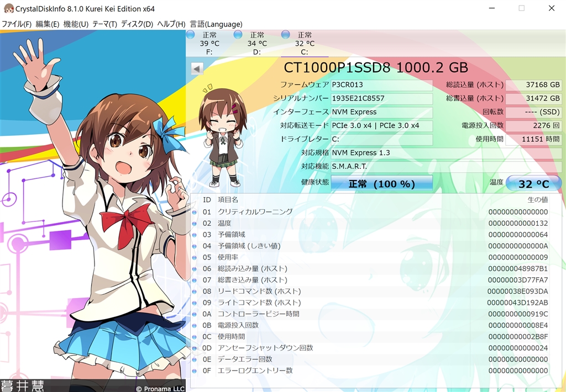Click status dot of row 01
The height and width of the screenshot is (392, 566).
point(194,213)
